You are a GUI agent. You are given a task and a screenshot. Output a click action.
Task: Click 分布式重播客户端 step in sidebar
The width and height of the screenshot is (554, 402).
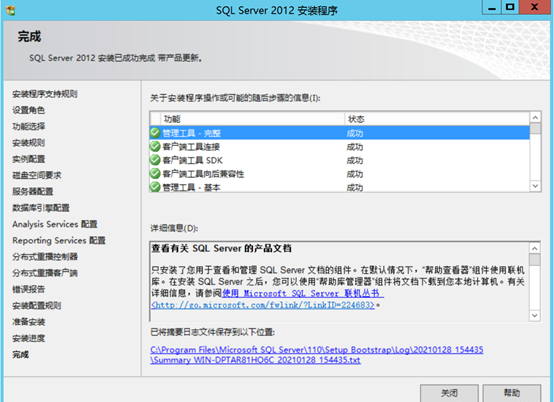click(45, 273)
